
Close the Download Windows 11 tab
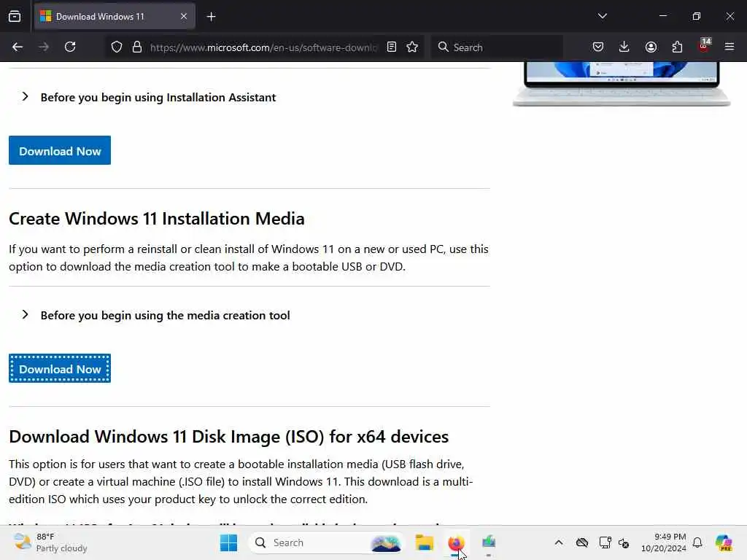click(x=184, y=17)
